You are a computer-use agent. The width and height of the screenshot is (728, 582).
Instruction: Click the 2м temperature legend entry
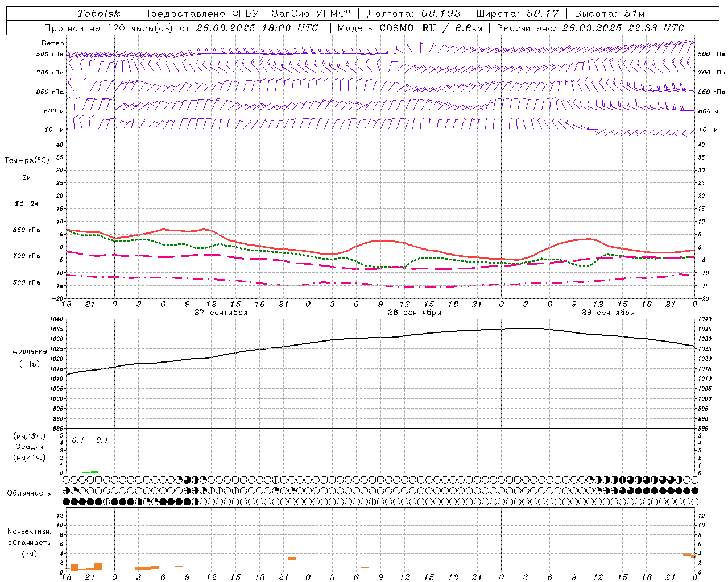pyautogui.click(x=26, y=178)
